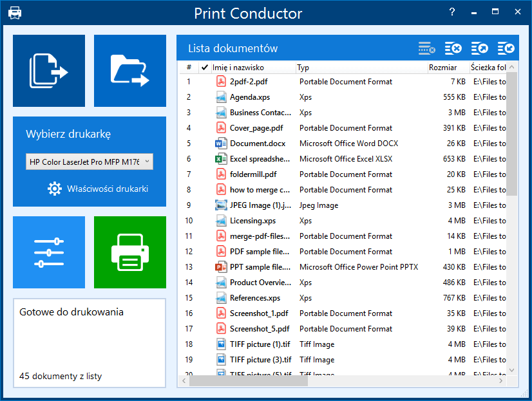Click Microsoft Office Power Point PPTX cell
This screenshot has height=401, width=532.
pos(359,266)
